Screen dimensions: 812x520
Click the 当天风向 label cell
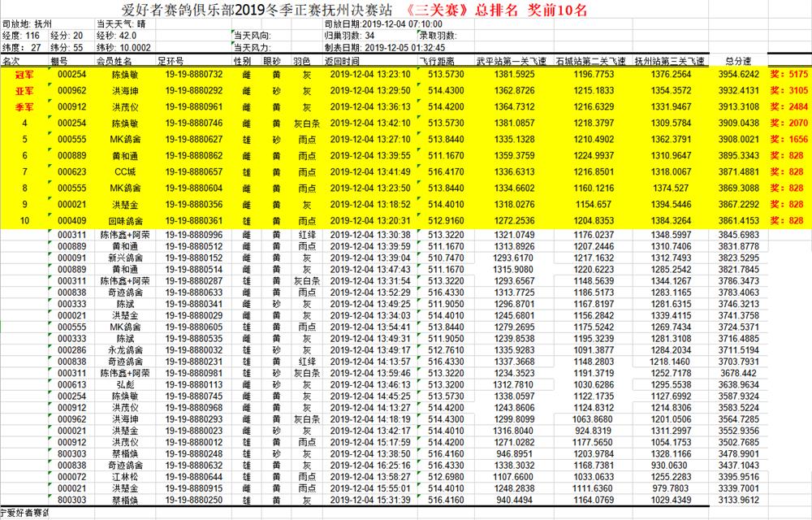[x=253, y=36]
